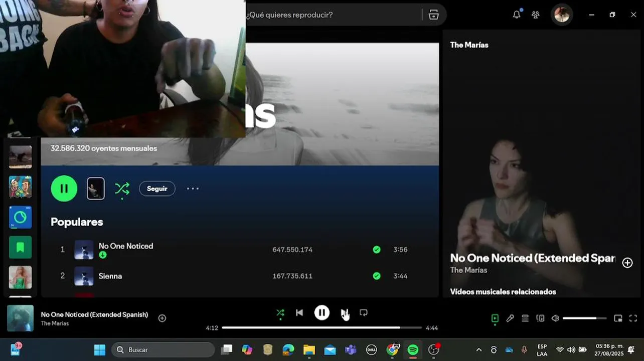Click the Sienna album cover thumbnail
Image resolution: width=644 pixels, height=361 pixels.
84,276
